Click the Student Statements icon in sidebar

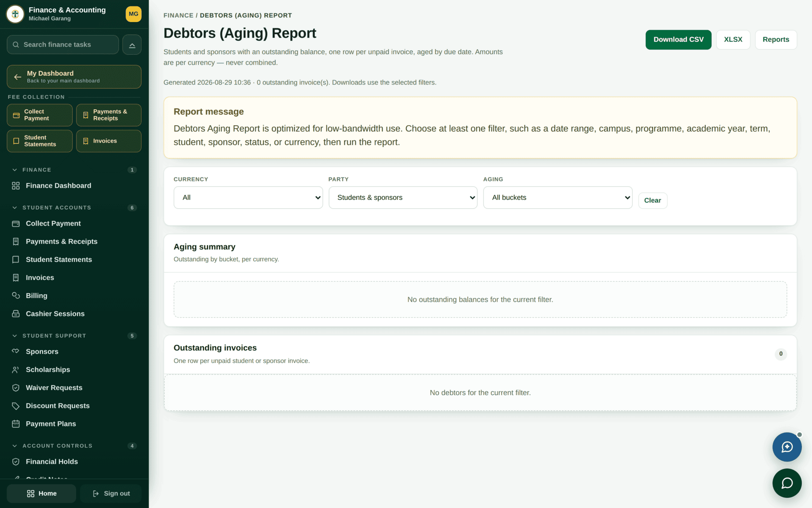click(16, 260)
